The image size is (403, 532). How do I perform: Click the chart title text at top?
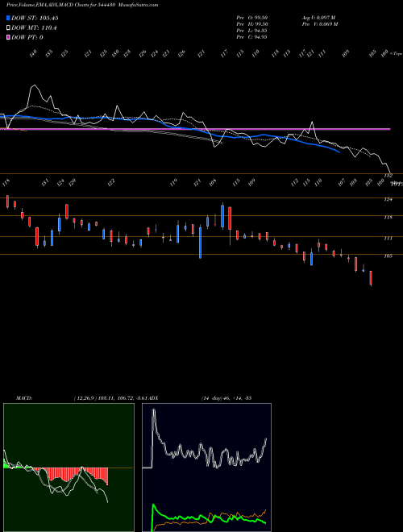(x=82, y=5)
